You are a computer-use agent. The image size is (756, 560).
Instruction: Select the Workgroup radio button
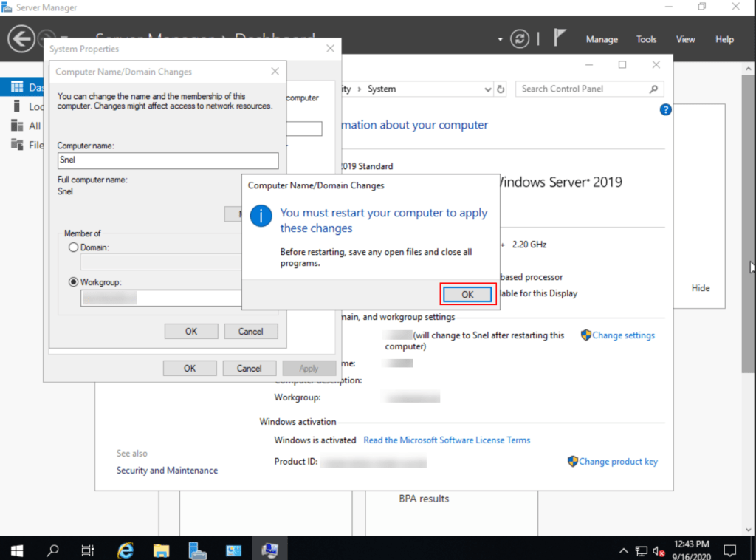click(x=73, y=281)
